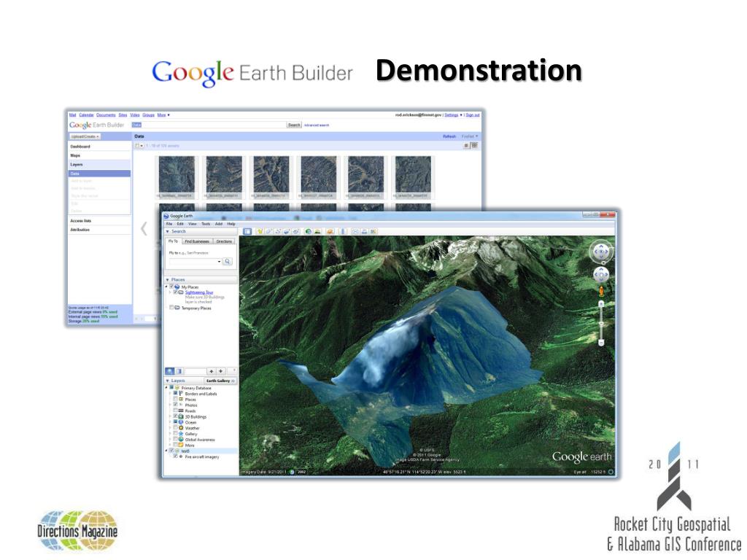Toggle the Borders and Labels layer checkbox

[x=175, y=393]
